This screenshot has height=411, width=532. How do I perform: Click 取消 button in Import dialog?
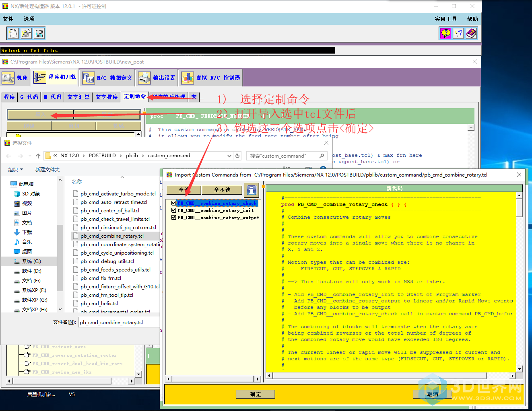coord(433,394)
